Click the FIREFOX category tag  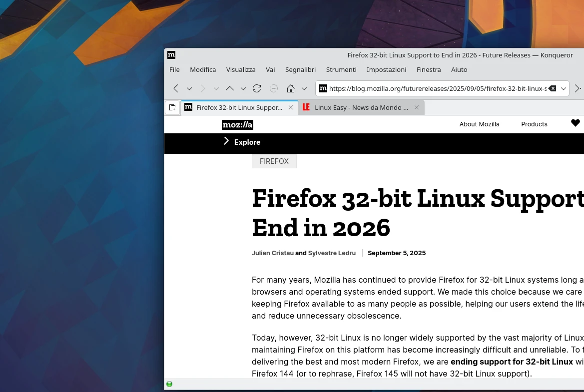pos(274,161)
